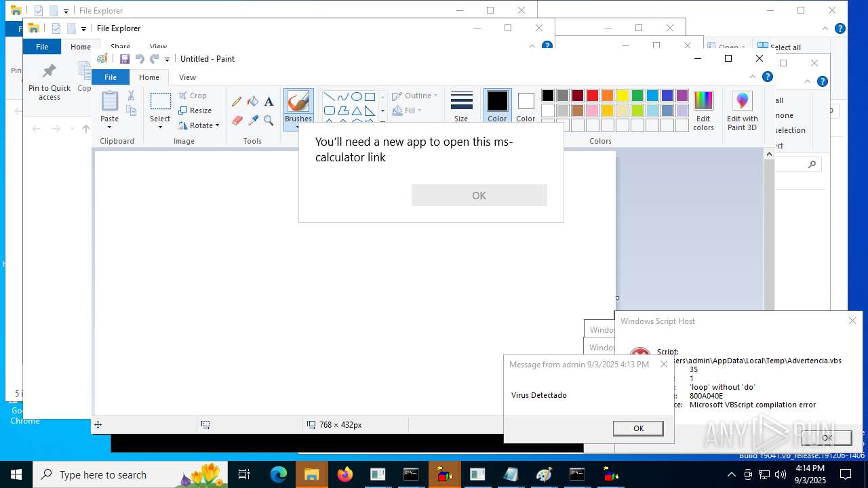Image resolution: width=868 pixels, height=488 pixels.
Task: Click the Task View taskbar icon
Action: 244,474
